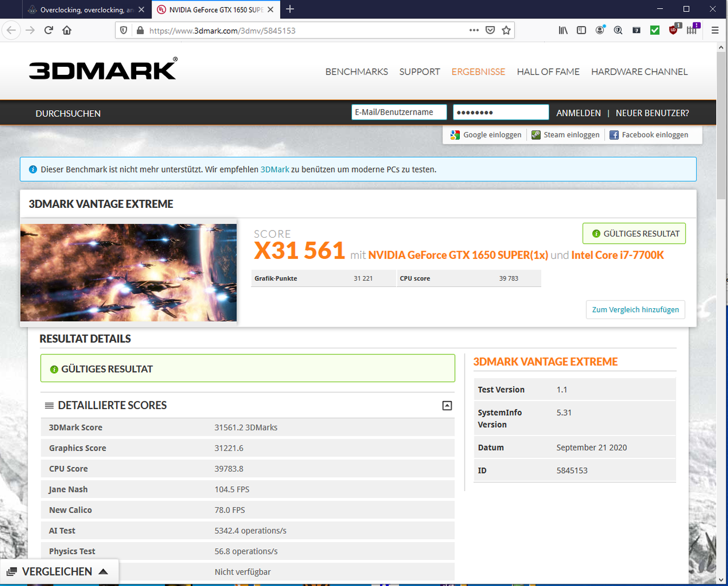Click the GÜLTIGES RESULTAT badge at top right

(634, 233)
